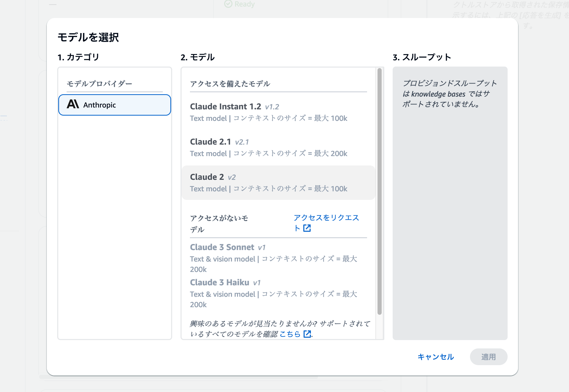Image resolution: width=569 pixels, height=392 pixels.
Task: Open the こちら supported models link
Action: point(290,334)
